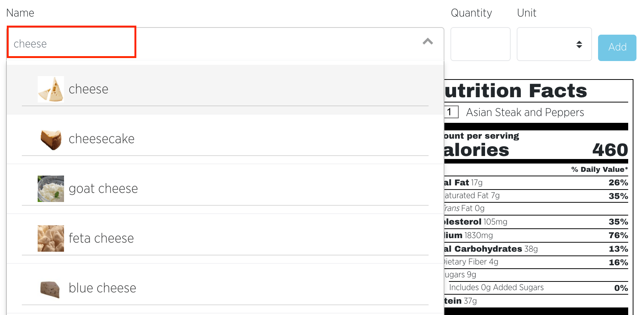Click the cheesecake slice icon

point(51,139)
